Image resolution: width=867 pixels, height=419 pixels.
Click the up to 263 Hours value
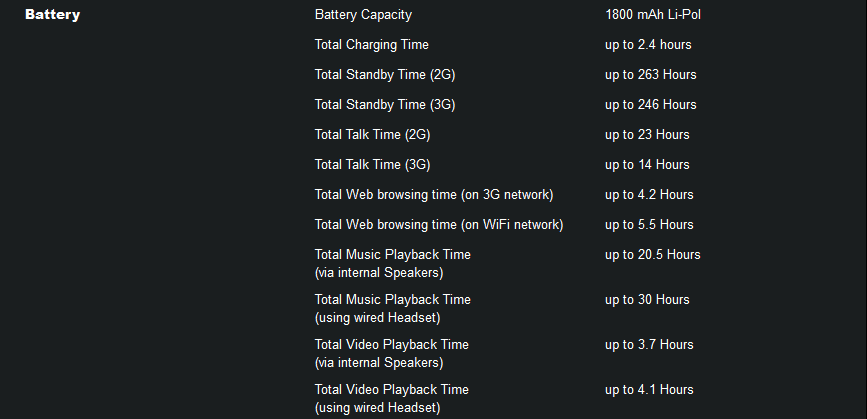pyautogui.click(x=651, y=75)
